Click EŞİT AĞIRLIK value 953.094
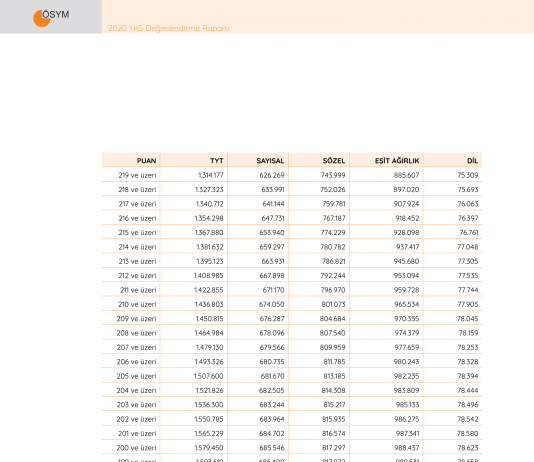534x462 pixels. pyautogui.click(x=406, y=275)
